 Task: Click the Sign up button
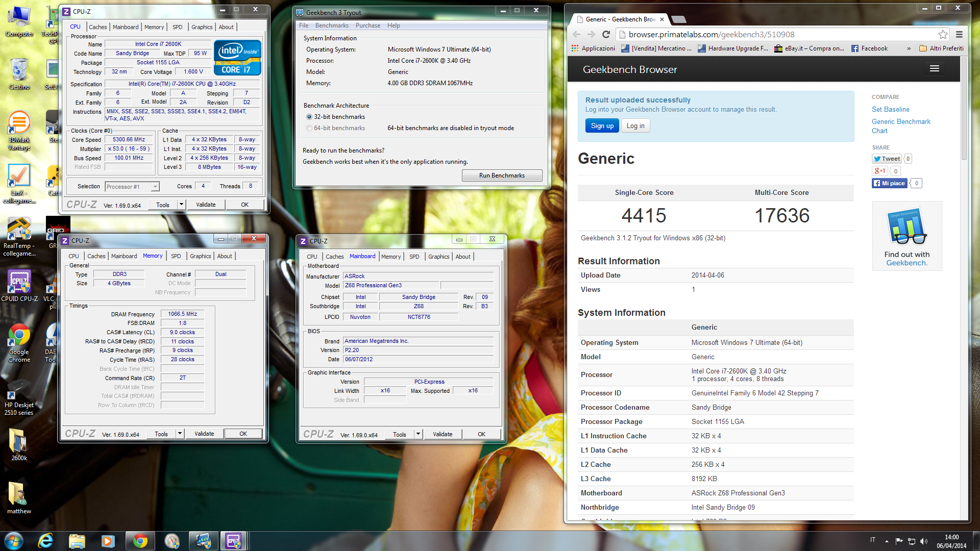coord(602,126)
